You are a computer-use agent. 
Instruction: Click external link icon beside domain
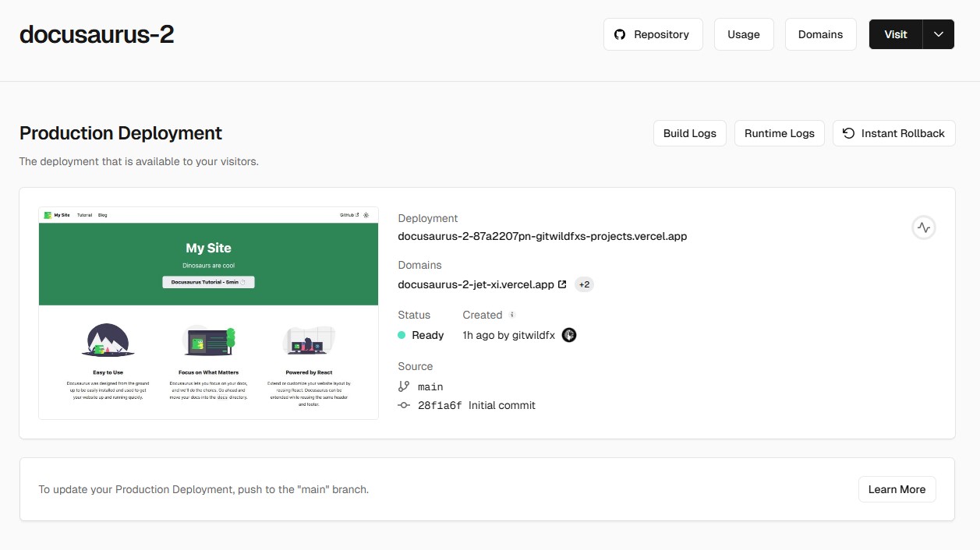562,284
